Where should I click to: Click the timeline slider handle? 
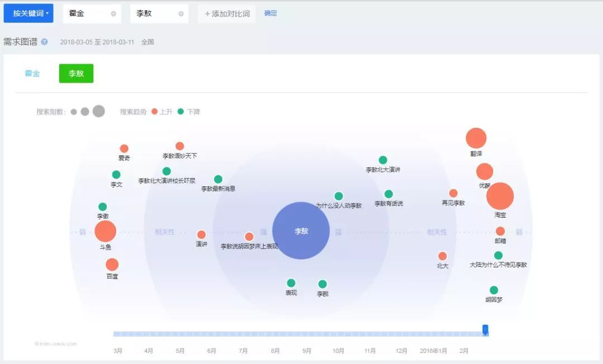pyautogui.click(x=485, y=330)
